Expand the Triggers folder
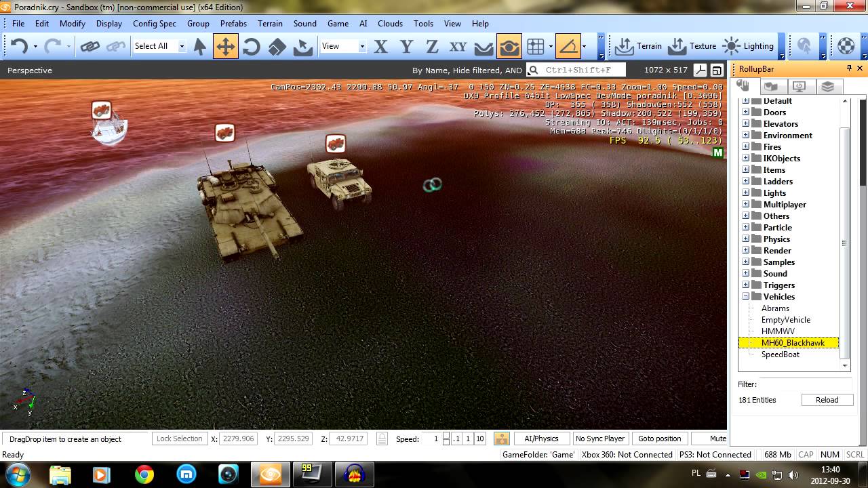Screen dimensions: 868x488 [x=746, y=285]
